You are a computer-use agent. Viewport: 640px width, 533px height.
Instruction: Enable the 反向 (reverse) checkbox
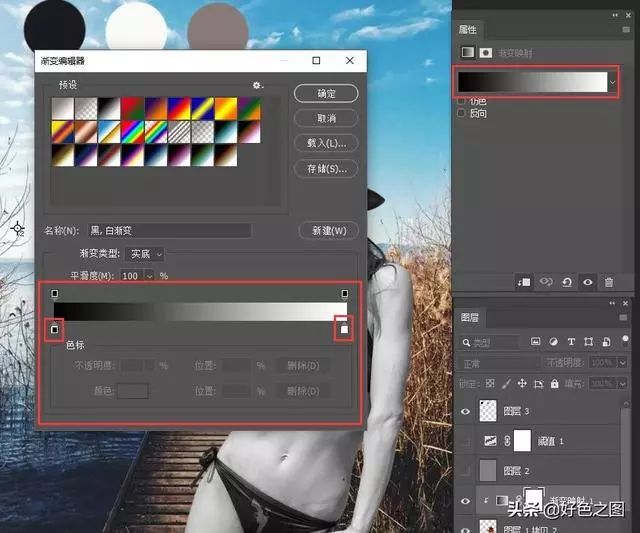coord(461,114)
